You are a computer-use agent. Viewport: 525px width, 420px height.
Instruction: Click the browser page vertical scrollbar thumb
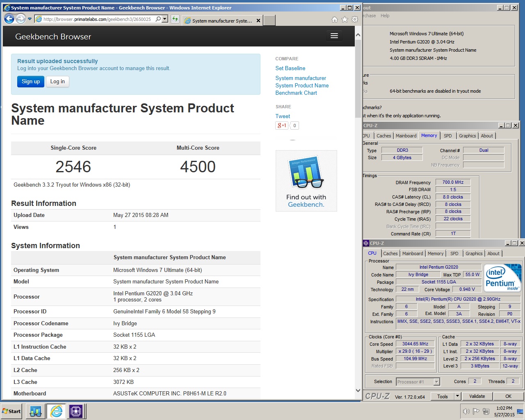pos(358,79)
